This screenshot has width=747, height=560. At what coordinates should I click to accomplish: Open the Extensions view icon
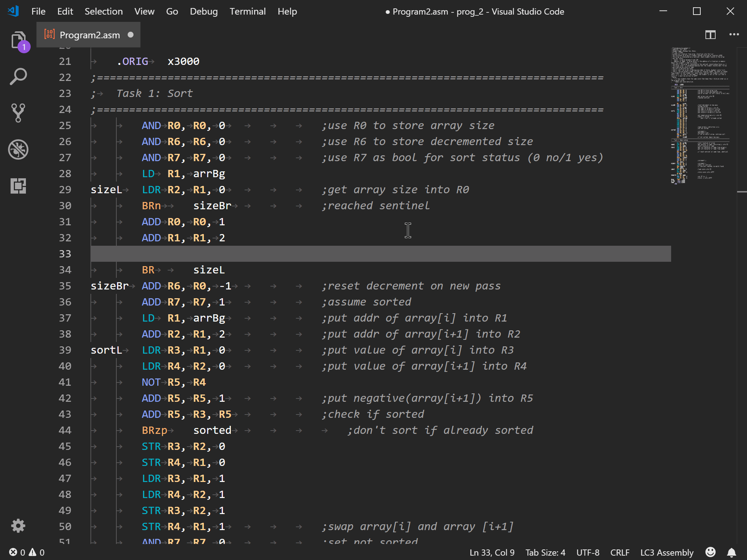[x=18, y=186]
